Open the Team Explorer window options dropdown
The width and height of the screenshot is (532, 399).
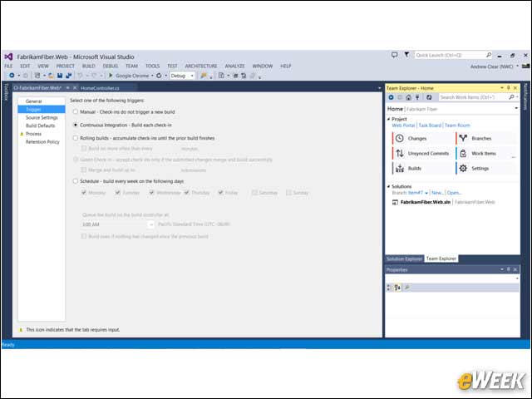[502, 88]
